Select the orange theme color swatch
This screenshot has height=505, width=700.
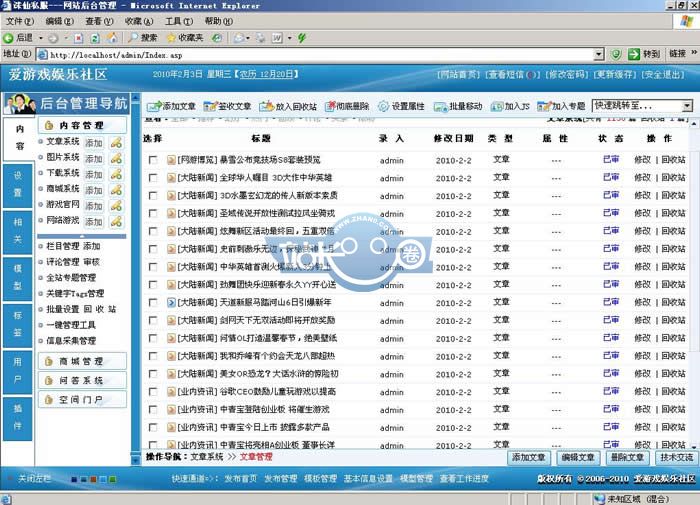(93, 479)
